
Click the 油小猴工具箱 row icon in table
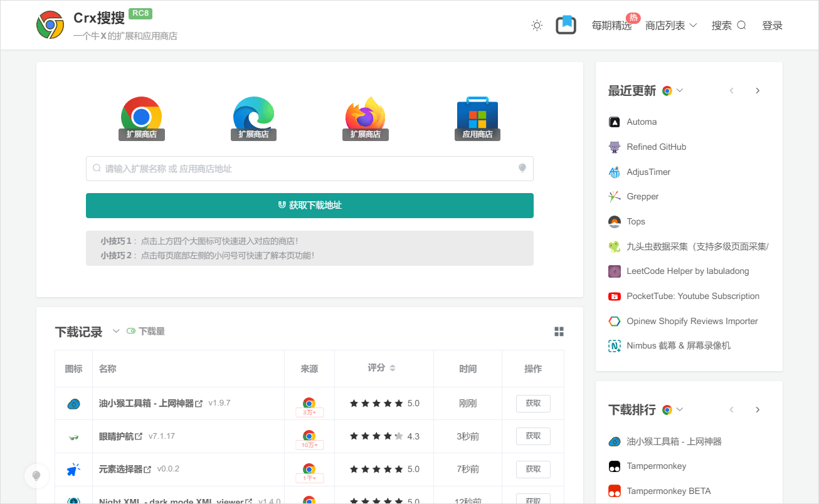click(73, 404)
